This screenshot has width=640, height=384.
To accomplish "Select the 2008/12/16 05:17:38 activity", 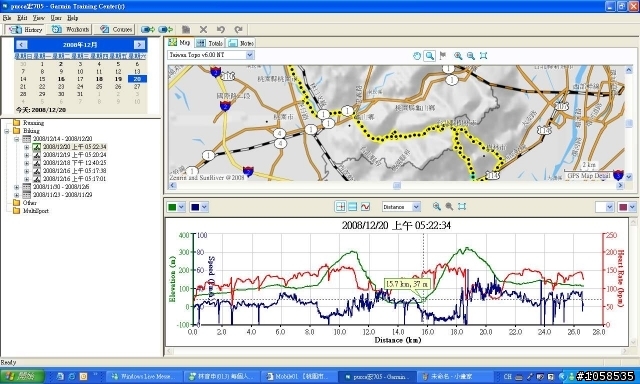I will (74, 171).
